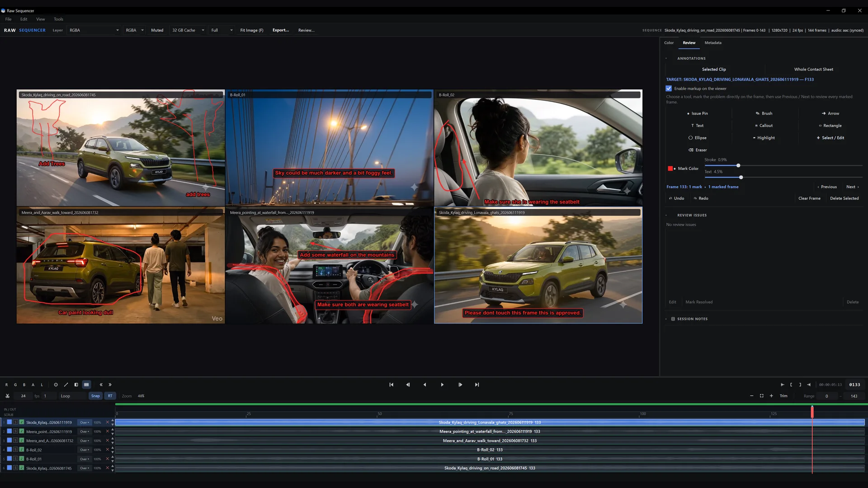Screen dimensions: 868x488
Task: Select the Brush markup tool
Action: tap(764, 113)
